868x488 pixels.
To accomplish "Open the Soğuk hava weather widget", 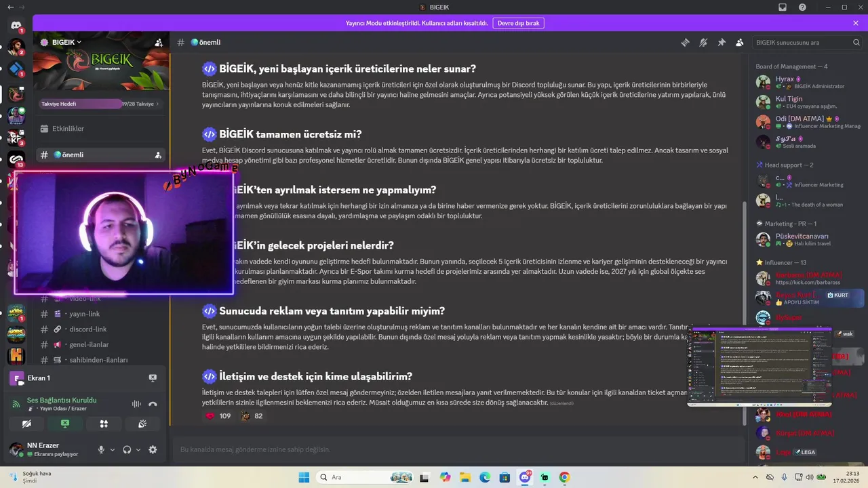I will (x=31, y=477).
